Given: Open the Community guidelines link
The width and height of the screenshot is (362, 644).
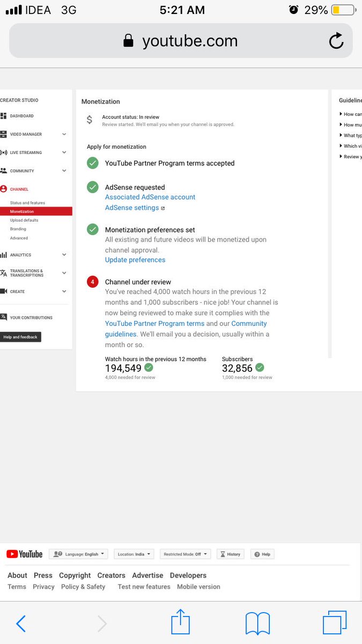Looking at the screenshot, I should point(186,328).
